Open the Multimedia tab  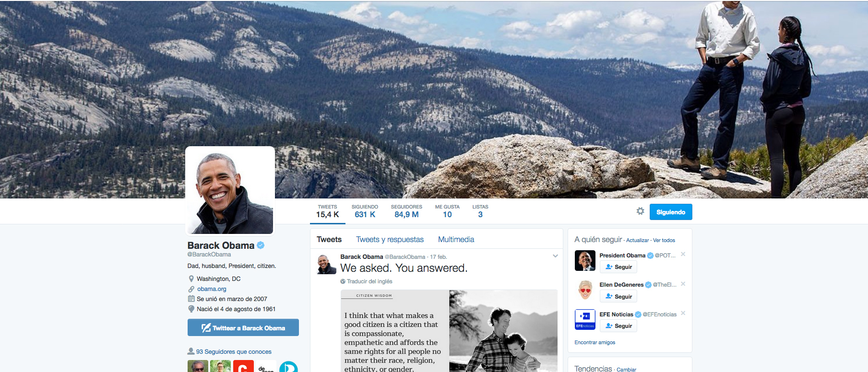[x=456, y=239]
